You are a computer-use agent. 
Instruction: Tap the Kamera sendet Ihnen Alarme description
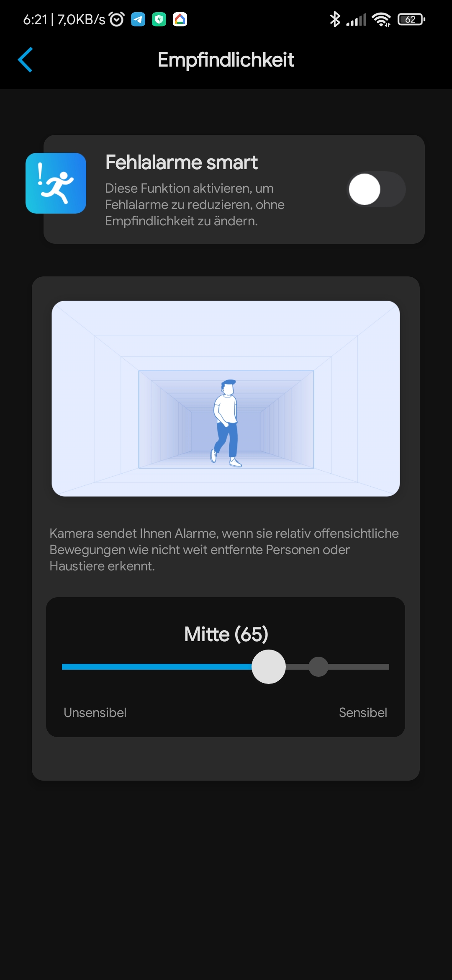tap(224, 549)
